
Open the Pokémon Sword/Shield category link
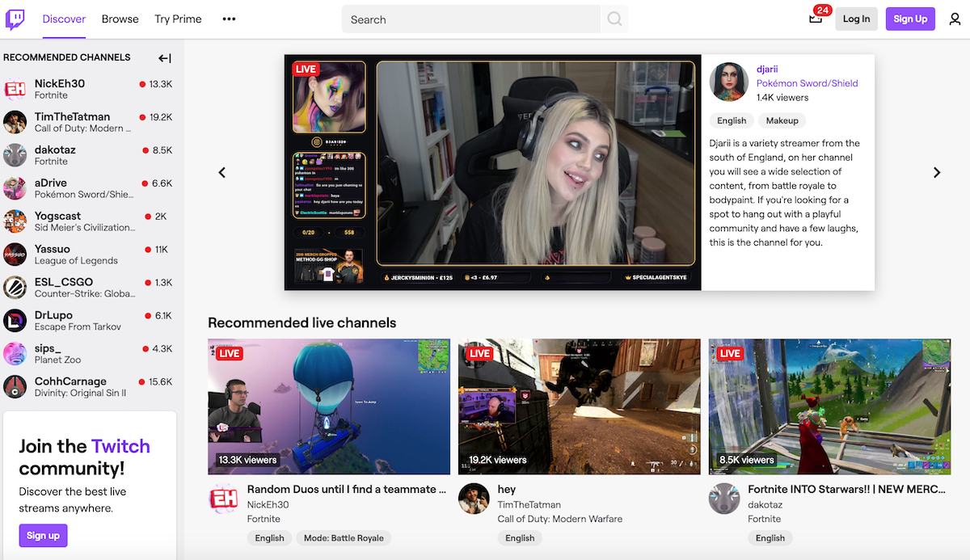tap(807, 82)
